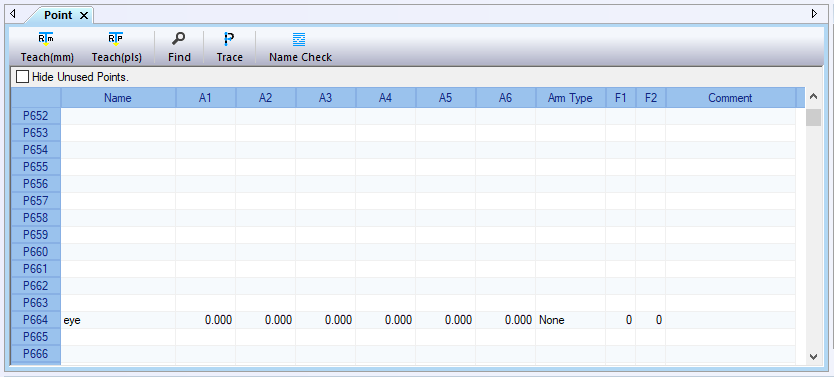834x377 pixels.
Task: Select row P657
Action: point(36,201)
